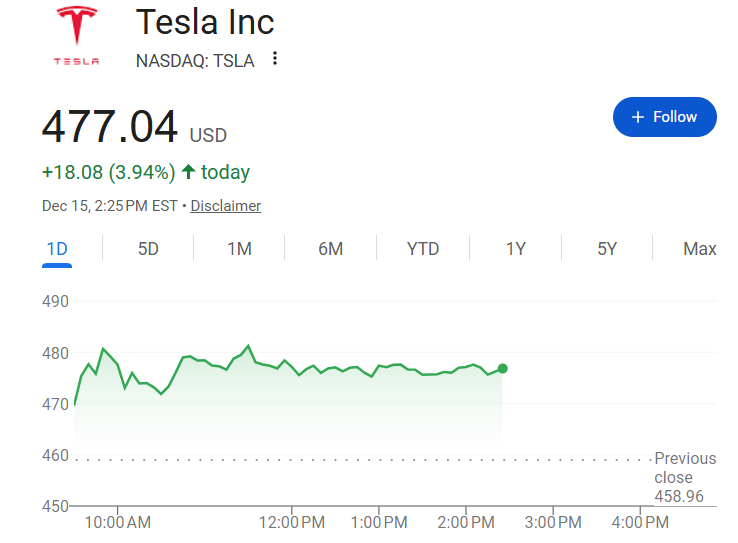Click the green up arrow beside today
This screenshot has height=543, width=738.
coord(188,172)
